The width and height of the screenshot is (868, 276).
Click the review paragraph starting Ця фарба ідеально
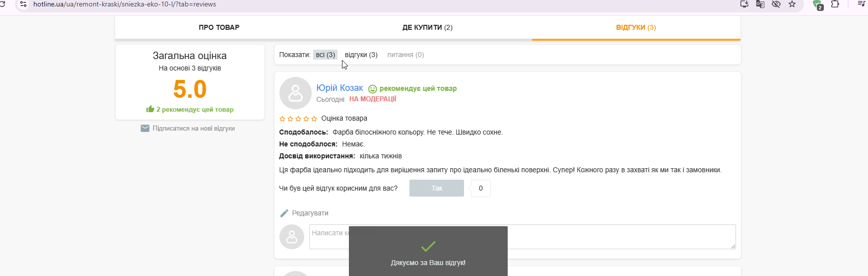pyautogui.click(x=500, y=170)
